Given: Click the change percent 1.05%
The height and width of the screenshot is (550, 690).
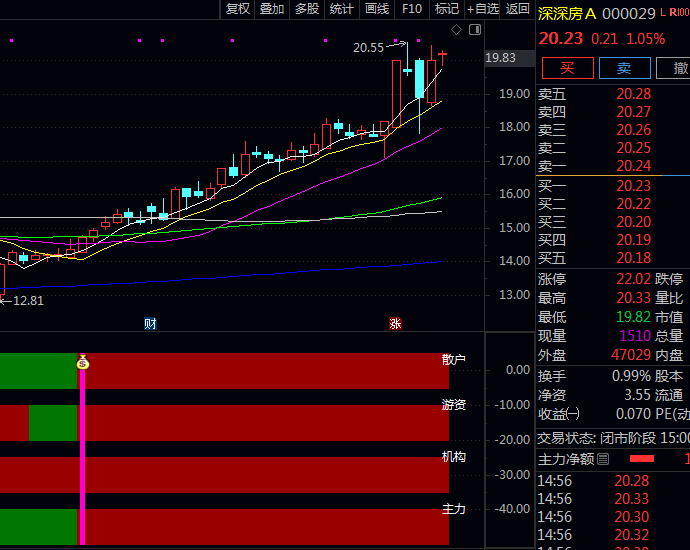Looking at the screenshot, I should click(x=645, y=39).
